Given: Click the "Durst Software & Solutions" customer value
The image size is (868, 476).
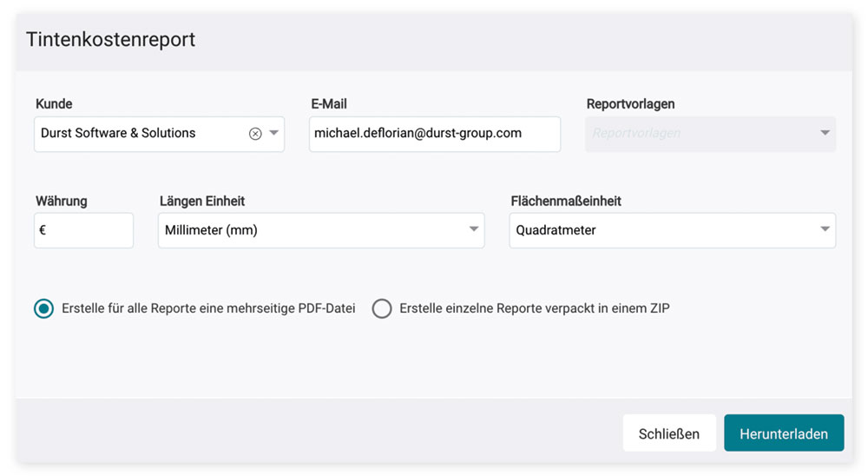Looking at the screenshot, I should [x=118, y=134].
